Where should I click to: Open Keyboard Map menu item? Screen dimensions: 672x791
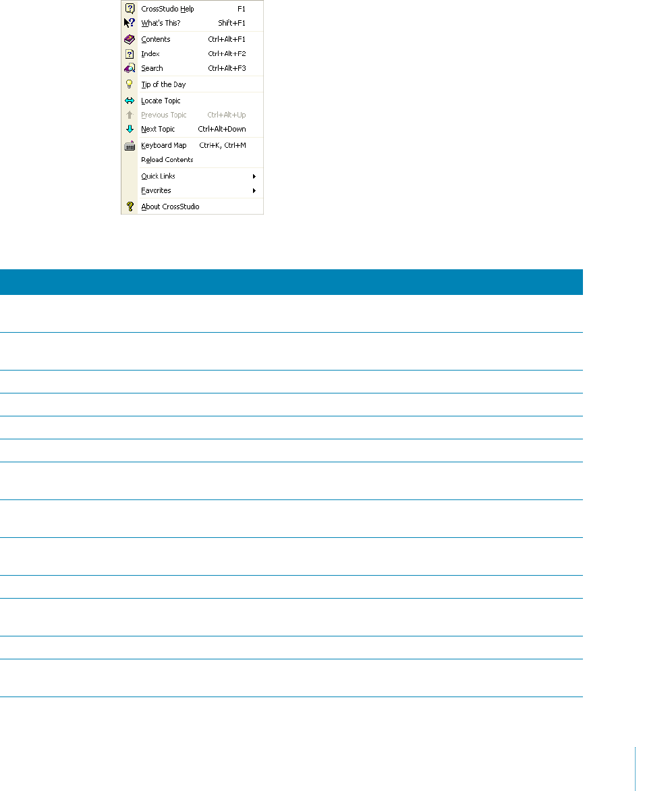192,145
